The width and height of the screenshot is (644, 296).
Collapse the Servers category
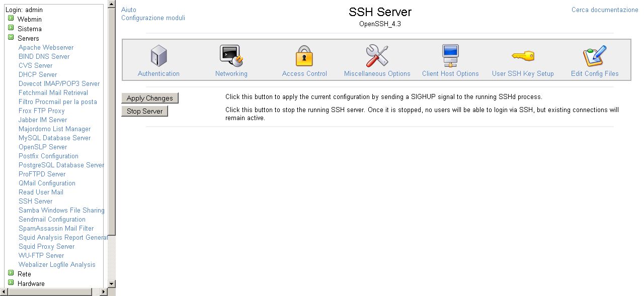[x=11, y=38]
